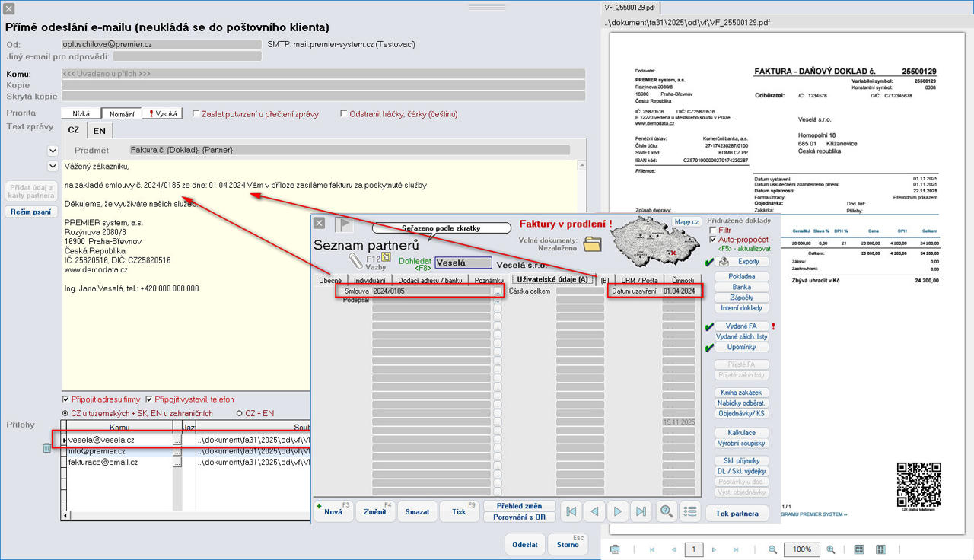
Task: Uncheck Připojit adresu firmy
Action: [x=65, y=399]
